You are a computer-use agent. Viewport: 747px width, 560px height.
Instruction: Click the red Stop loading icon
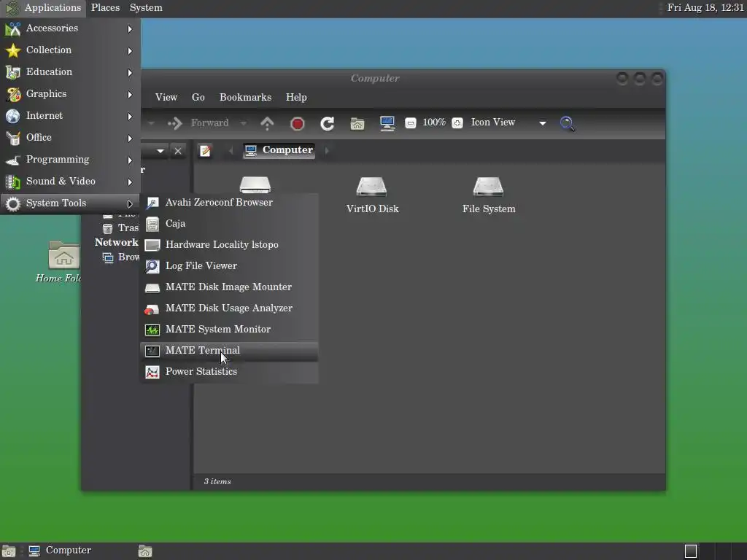pos(298,124)
